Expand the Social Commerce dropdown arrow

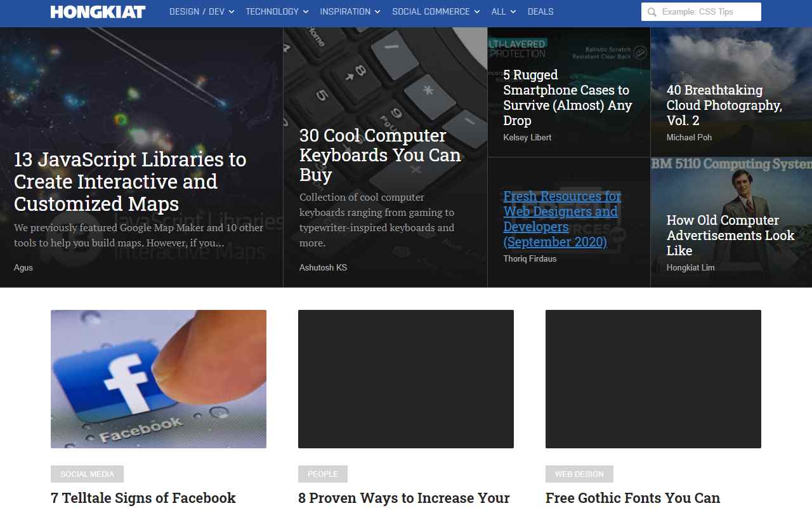[477, 11]
